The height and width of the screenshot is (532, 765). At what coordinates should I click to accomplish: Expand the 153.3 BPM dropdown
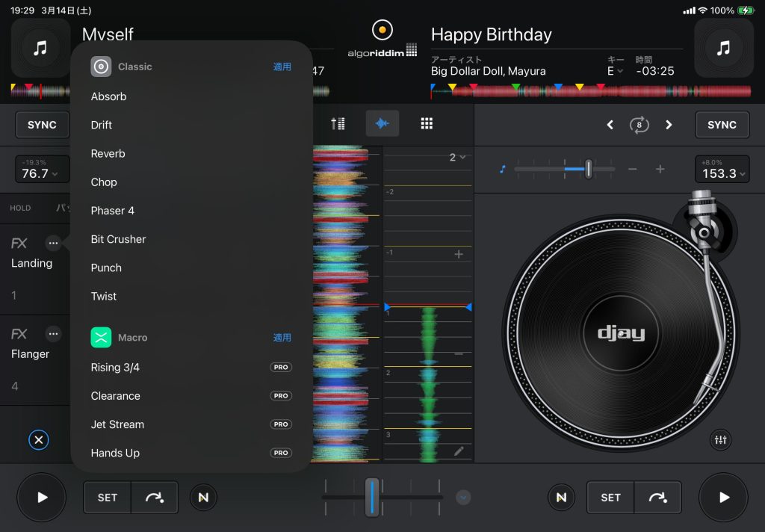click(x=721, y=170)
